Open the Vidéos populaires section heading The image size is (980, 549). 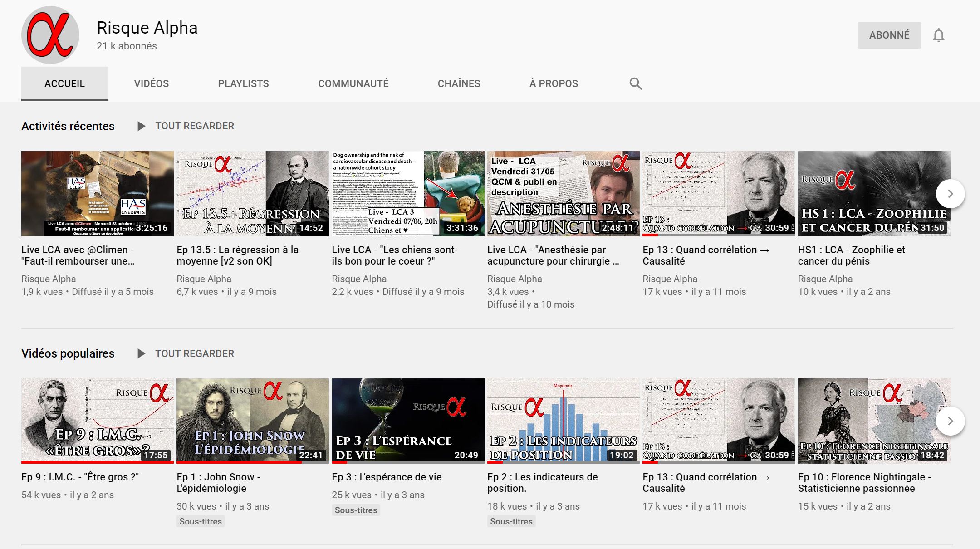point(68,353)
